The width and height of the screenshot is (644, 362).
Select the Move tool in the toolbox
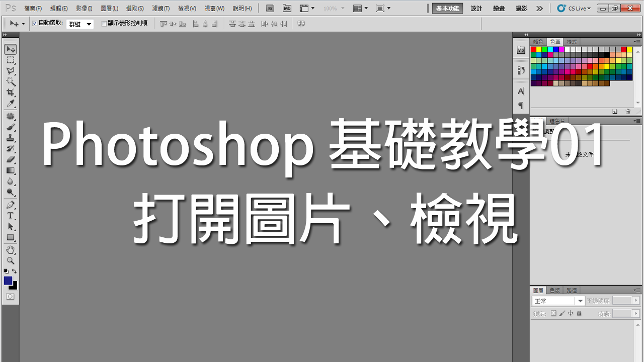11,49
